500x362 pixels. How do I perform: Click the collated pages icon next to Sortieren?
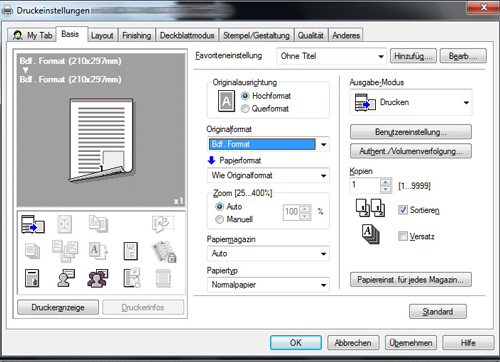[x=370, y=208]
